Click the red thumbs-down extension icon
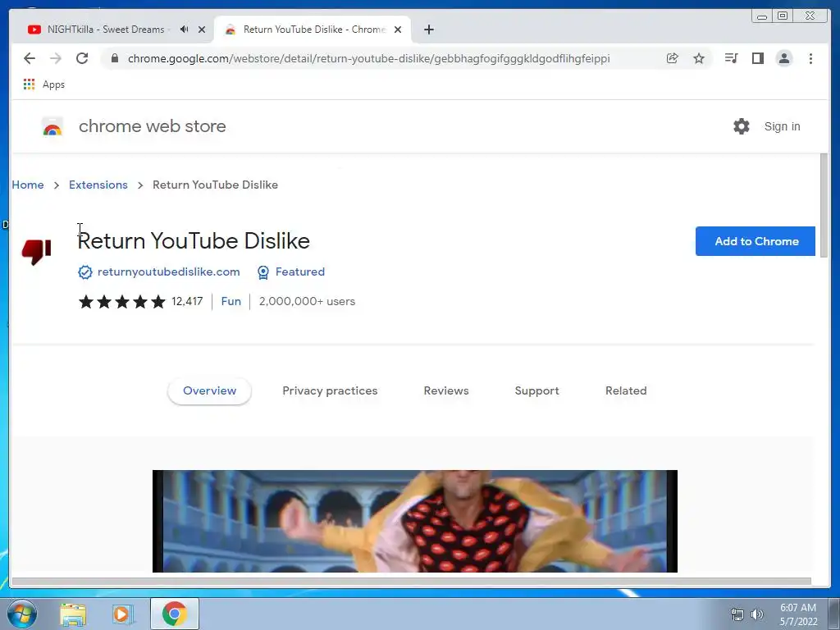The image size is (840, 630). click(36, 252)
